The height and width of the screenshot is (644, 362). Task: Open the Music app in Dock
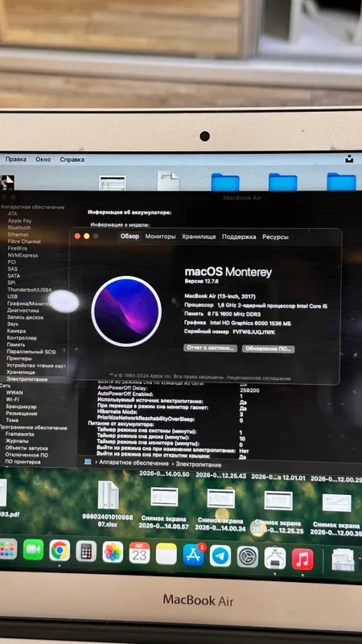302,559
